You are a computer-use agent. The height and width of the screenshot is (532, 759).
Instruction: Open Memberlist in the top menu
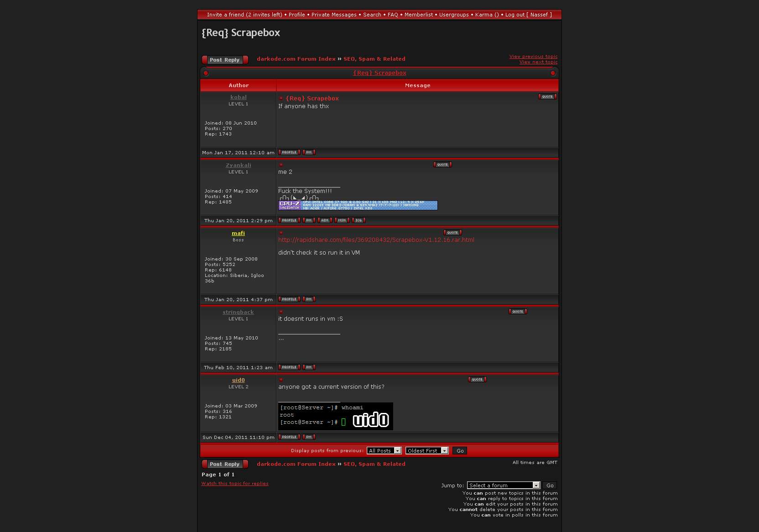[419, 15]
